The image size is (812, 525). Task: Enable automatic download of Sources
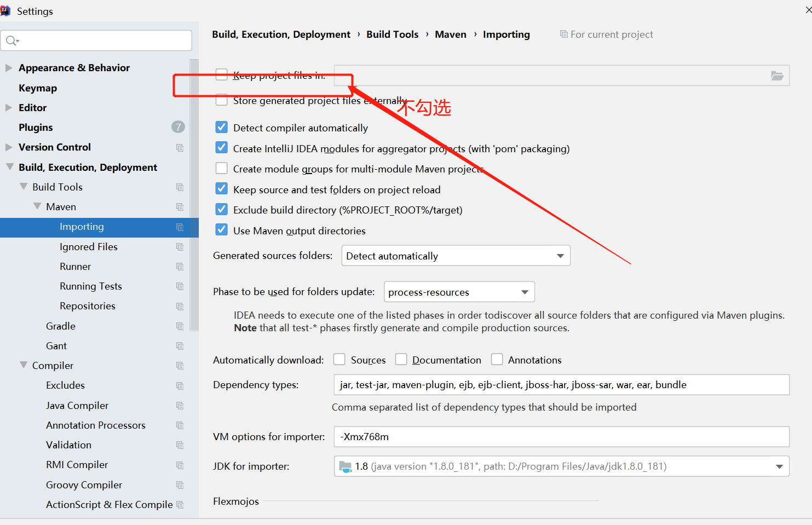(x=339, y=359)
